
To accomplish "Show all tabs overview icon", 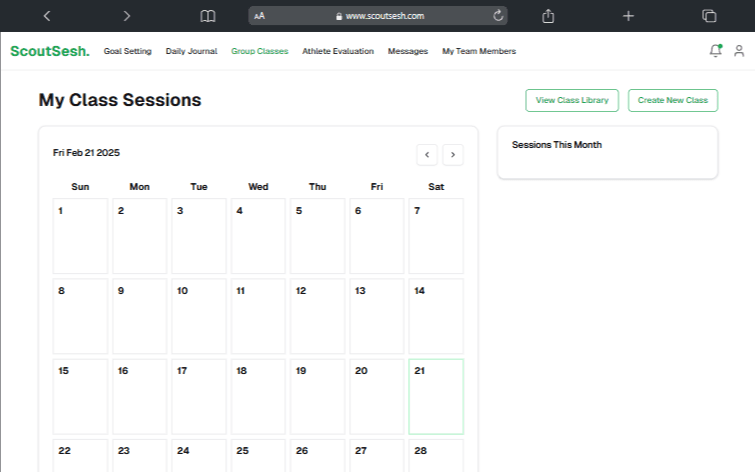I will pos(709,16).
